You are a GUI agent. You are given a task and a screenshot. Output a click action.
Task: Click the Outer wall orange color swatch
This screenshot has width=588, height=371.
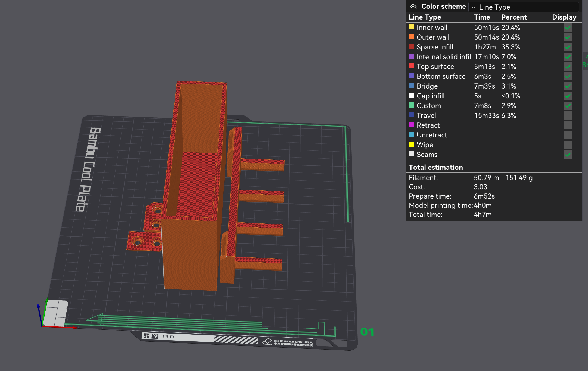(412, 37)
